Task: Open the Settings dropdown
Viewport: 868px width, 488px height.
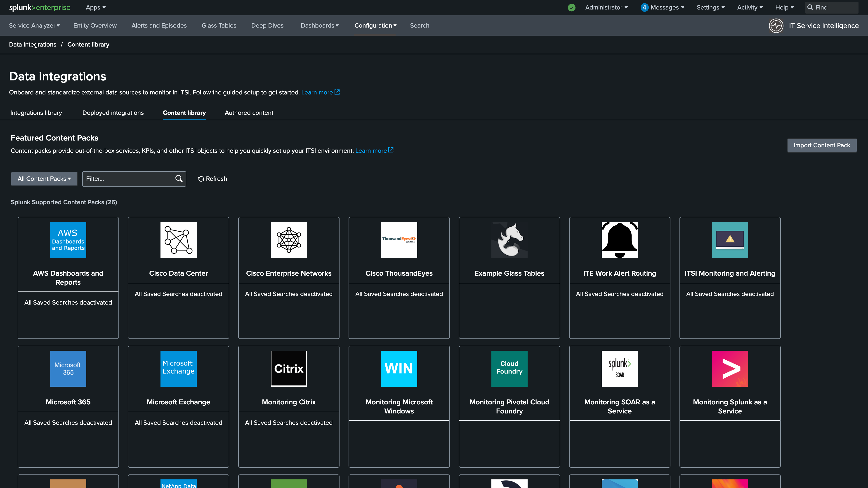Action: [x=710, y=7]
